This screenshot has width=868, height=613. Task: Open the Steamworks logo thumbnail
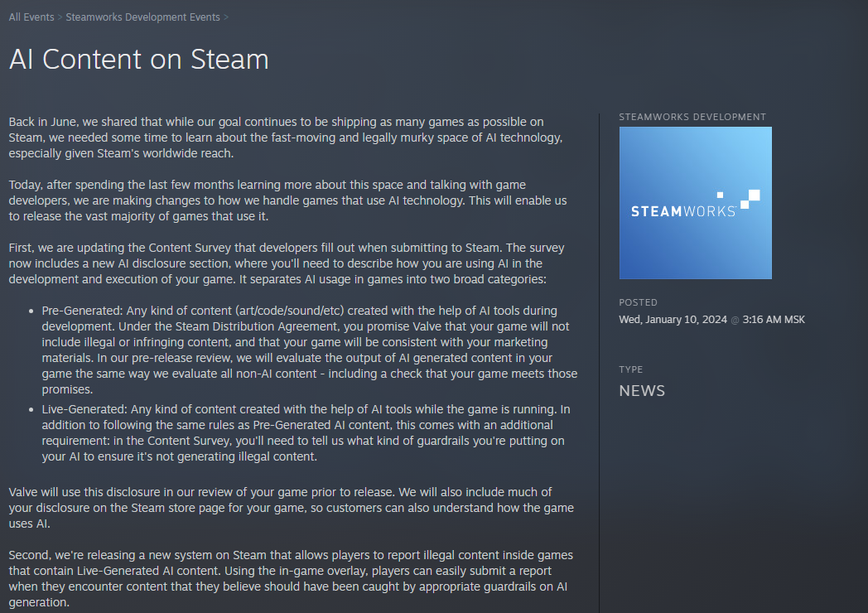pyautogui.click(x=695, y=203)
